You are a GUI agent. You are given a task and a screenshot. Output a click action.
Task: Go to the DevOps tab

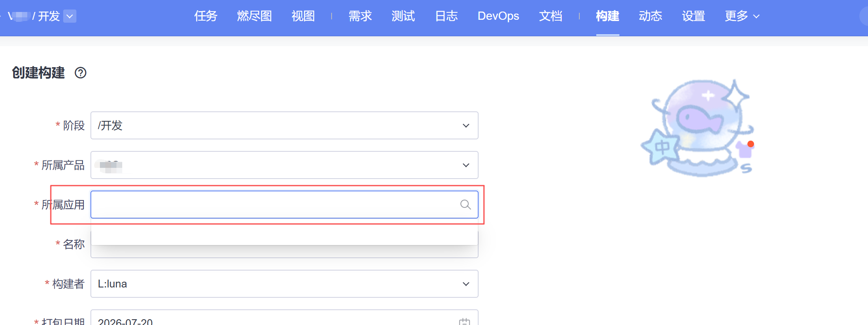pyautogui.click(x=498, y=16)
